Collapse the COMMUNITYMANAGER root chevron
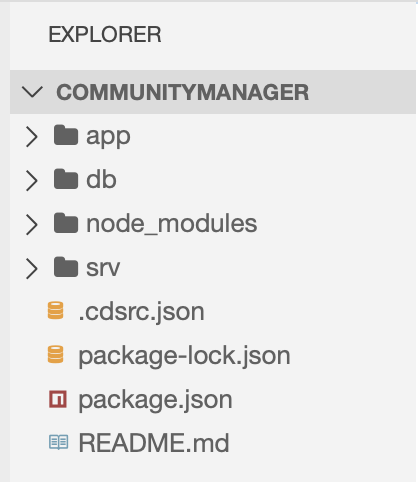Viewport: 418px width, 482px height. (32, 92)
